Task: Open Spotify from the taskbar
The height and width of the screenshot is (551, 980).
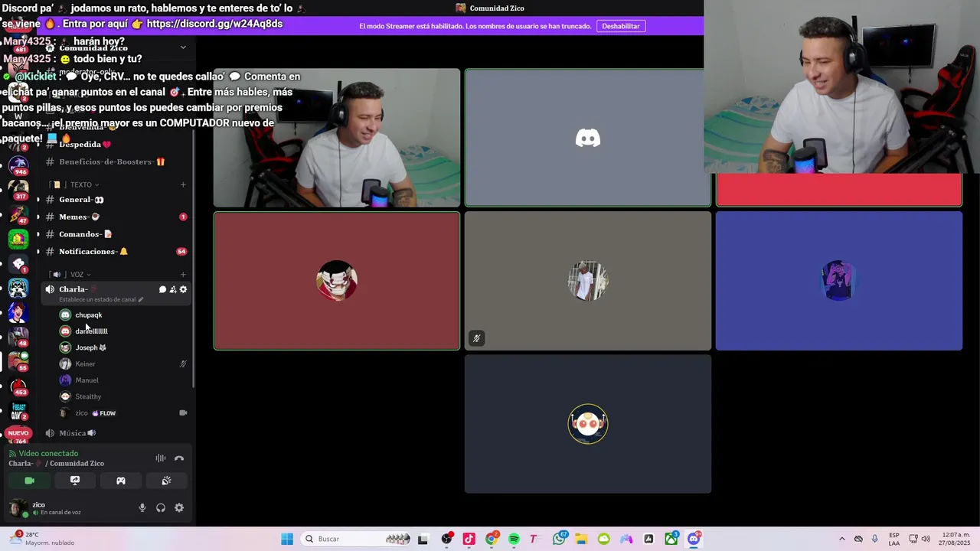Action: click(x=514, y=539)
